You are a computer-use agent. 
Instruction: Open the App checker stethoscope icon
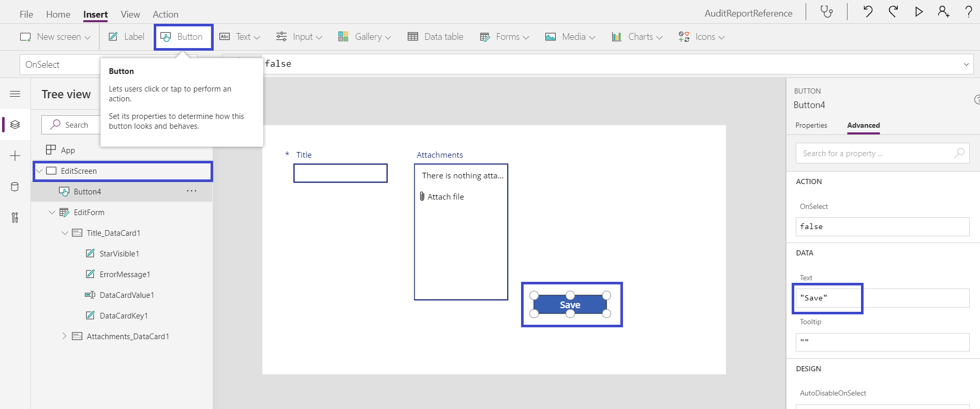pyautogui.click(x=827, y=12)
